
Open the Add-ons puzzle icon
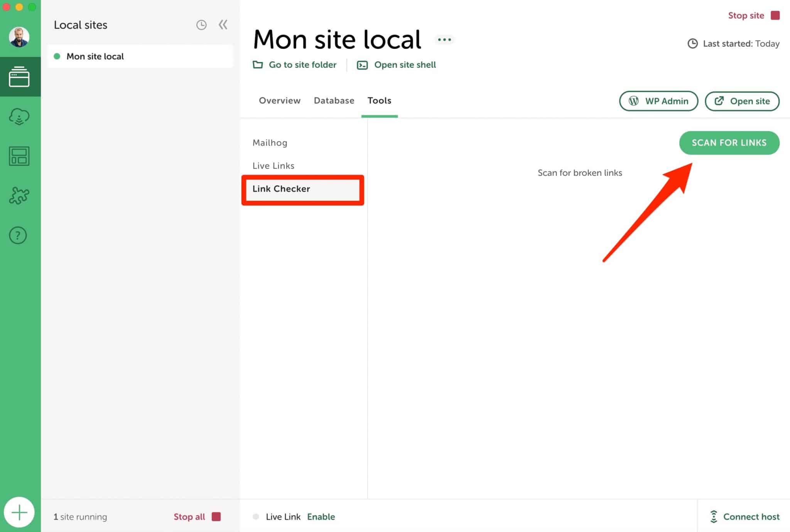click(x=19, y=196)
